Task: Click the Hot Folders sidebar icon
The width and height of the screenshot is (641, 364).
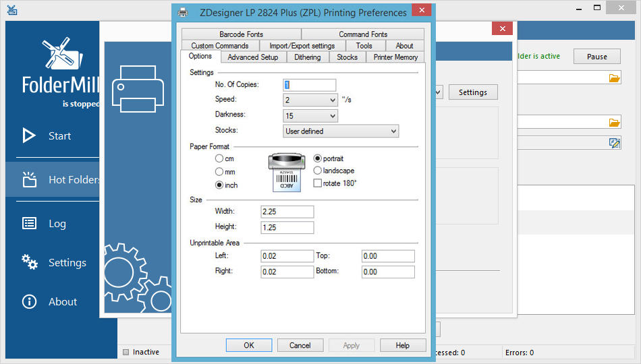Action: [29, 179]
